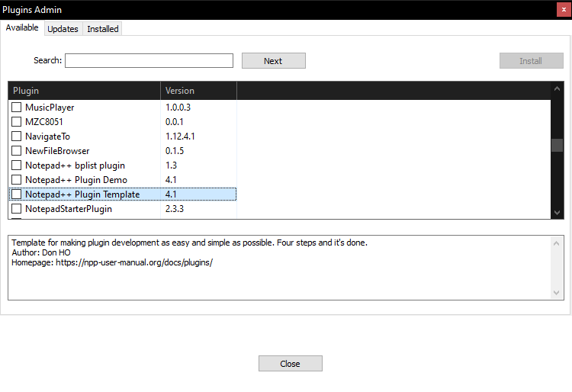Image resolution: width=572 pixels, height=392 pixels.
Task: Close the Plugins Admin window
Action: pos(564,10)
